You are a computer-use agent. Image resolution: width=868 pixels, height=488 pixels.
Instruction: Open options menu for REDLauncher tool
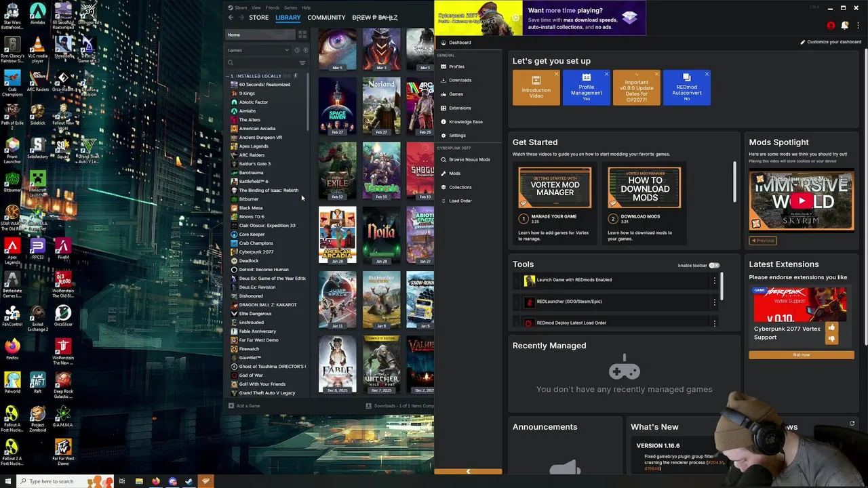pyautogui.click(x=714, y=302)
